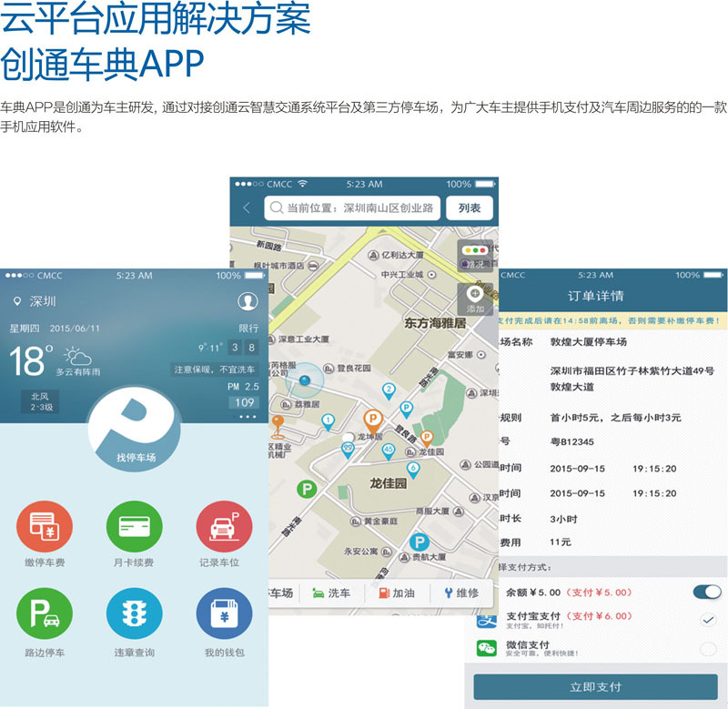Select the 微信支付 WeChat pay radio option
This screenshot has width=728, height=709.
pos(708,648)
